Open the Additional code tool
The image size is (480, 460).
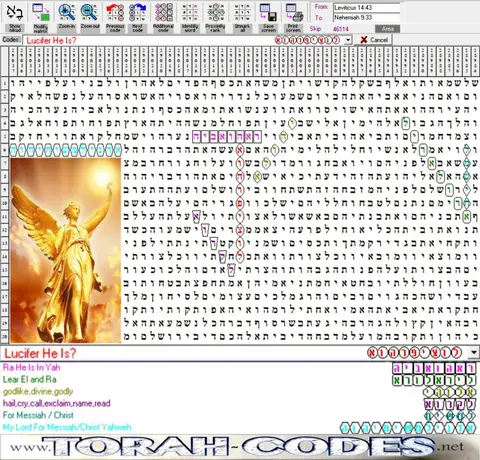click(x=164, y=12)
